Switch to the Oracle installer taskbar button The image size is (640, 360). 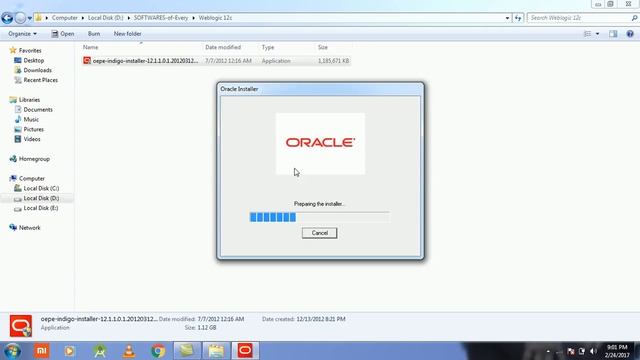pos(245,351)
